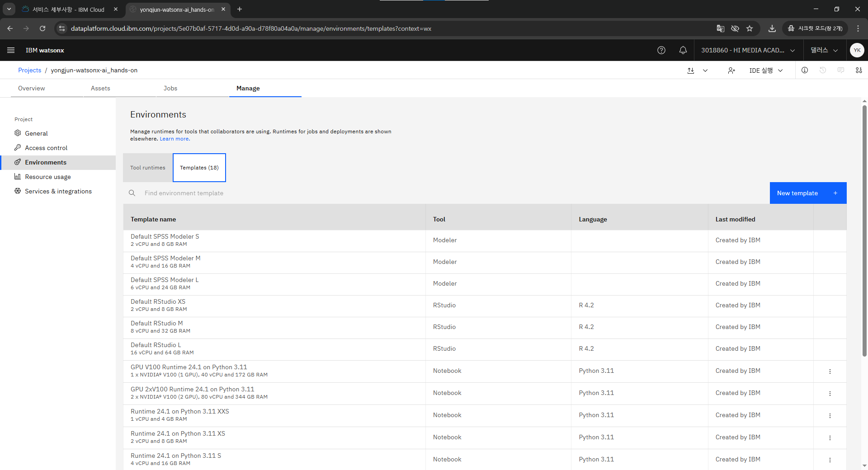
Task: Close the yongjun-watsonx-ai_hands-on browser tab
Action: (x=223, y=9)
